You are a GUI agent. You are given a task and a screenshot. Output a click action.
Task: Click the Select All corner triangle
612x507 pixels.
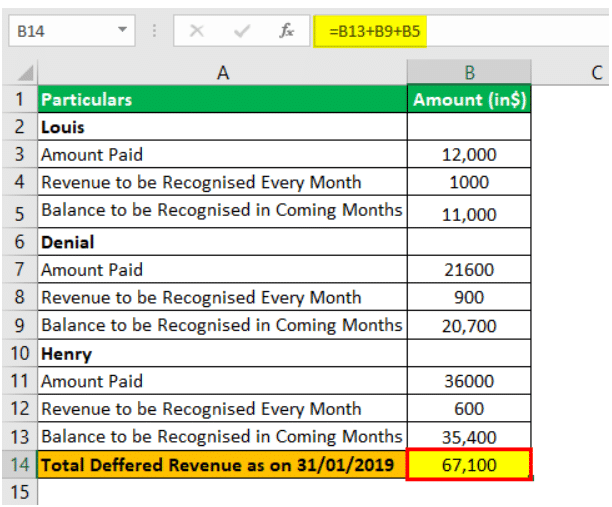[x=26, y=73]
